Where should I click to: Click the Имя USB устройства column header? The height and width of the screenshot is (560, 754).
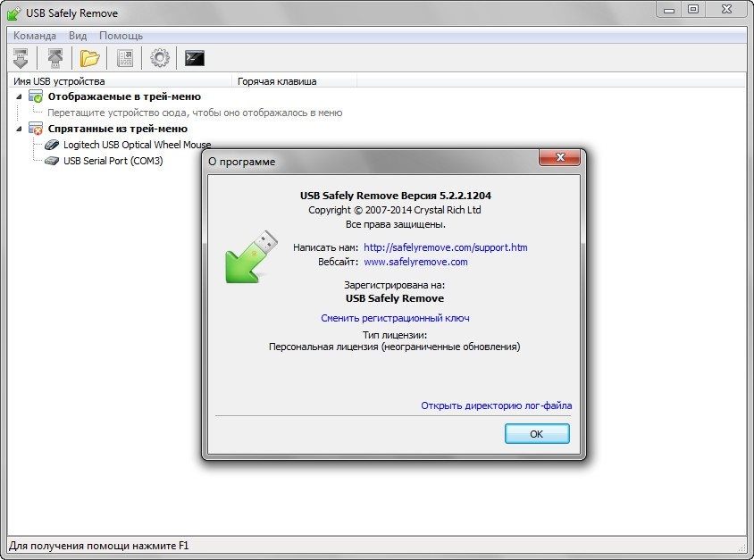coord(121,81)
